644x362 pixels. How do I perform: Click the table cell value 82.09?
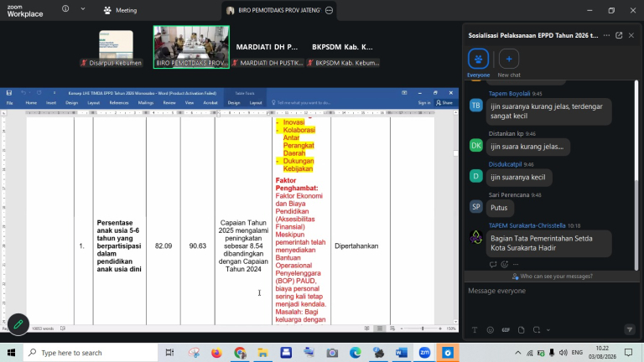[x=164, y=246]
